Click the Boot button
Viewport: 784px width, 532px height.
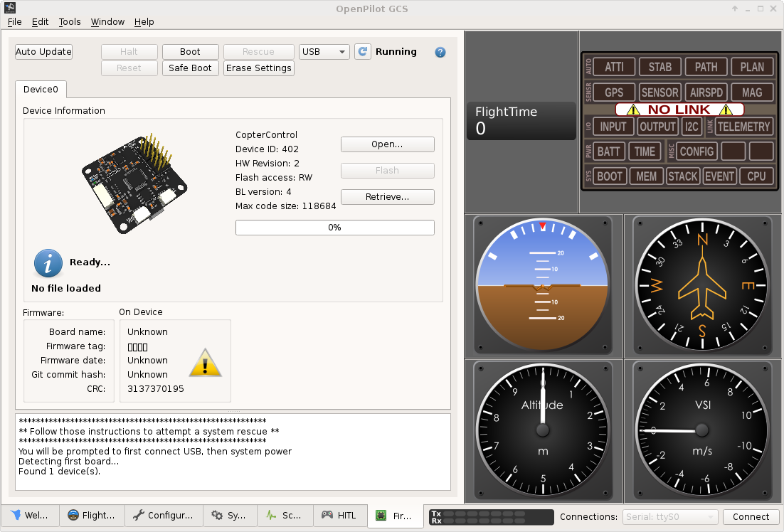click(x=190, y=51)
